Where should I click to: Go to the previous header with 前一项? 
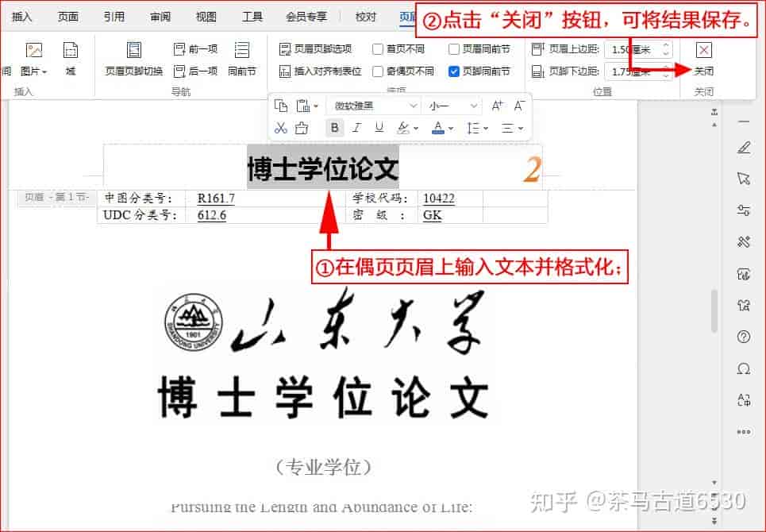click(x=196, y=49)
